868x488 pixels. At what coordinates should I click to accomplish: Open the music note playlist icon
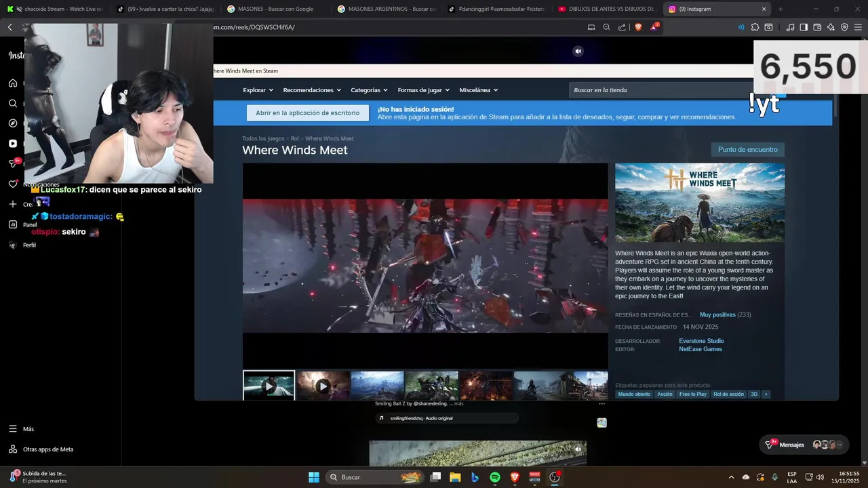[790, 27]
